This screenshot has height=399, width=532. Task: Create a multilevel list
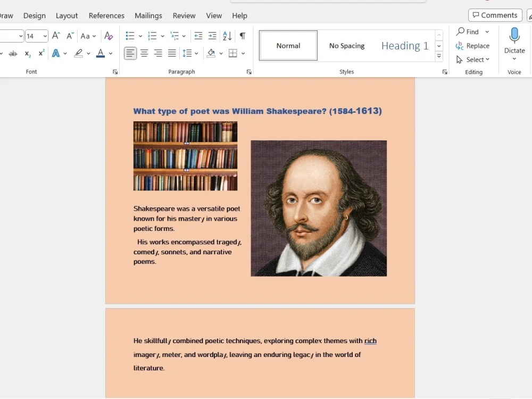tap(174, 36)
